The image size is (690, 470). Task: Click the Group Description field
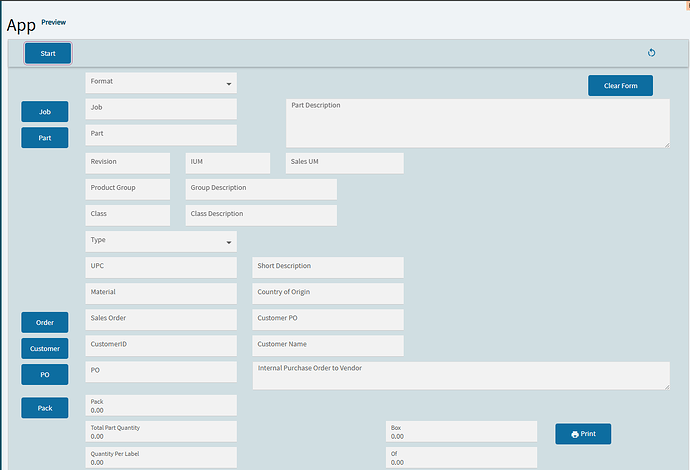(261, 189)
